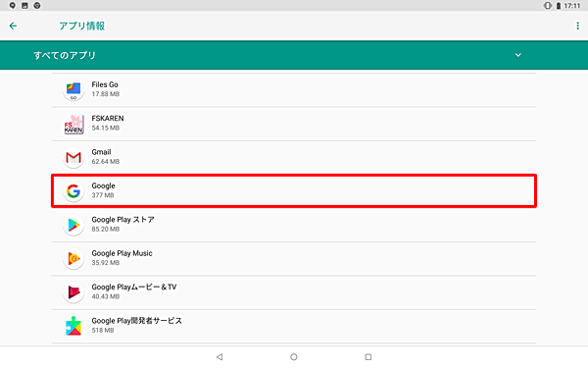Screen dimensions: 588x368
Task: Tap the Android recent apps square
Action: click(x=368, y=357)
